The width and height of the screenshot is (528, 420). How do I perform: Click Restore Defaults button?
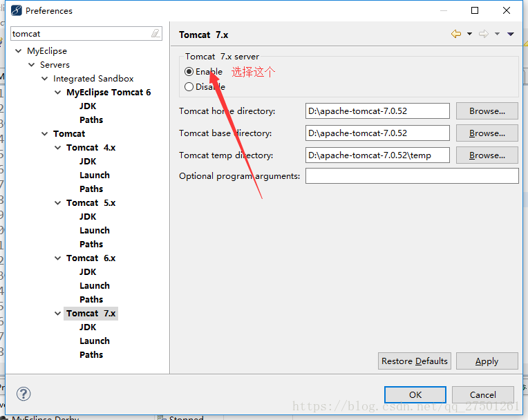[x=415, y=361]
